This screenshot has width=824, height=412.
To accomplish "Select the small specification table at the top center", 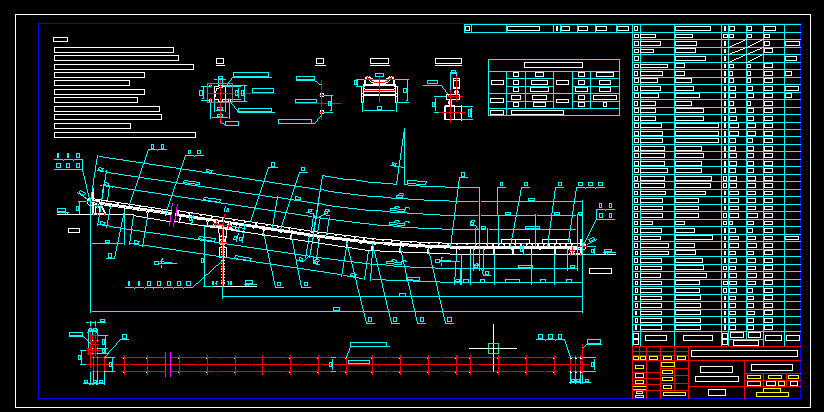I will click(554, 87).
